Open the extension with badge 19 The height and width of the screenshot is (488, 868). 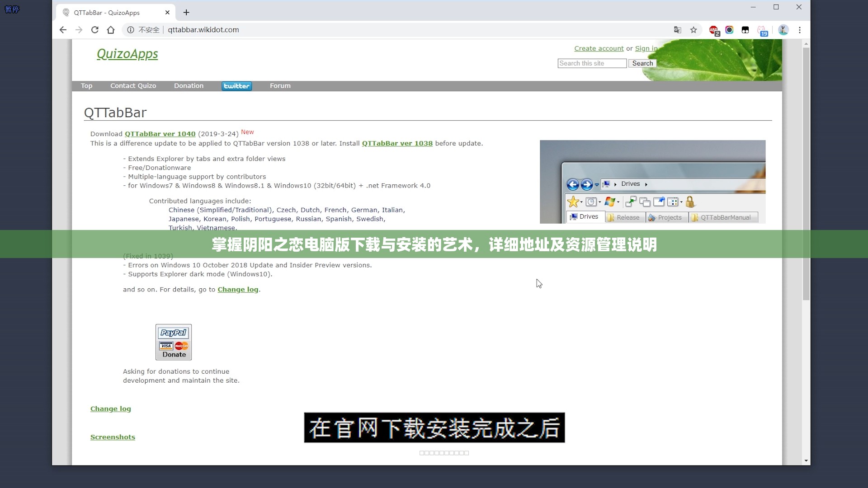coord(762,30)
